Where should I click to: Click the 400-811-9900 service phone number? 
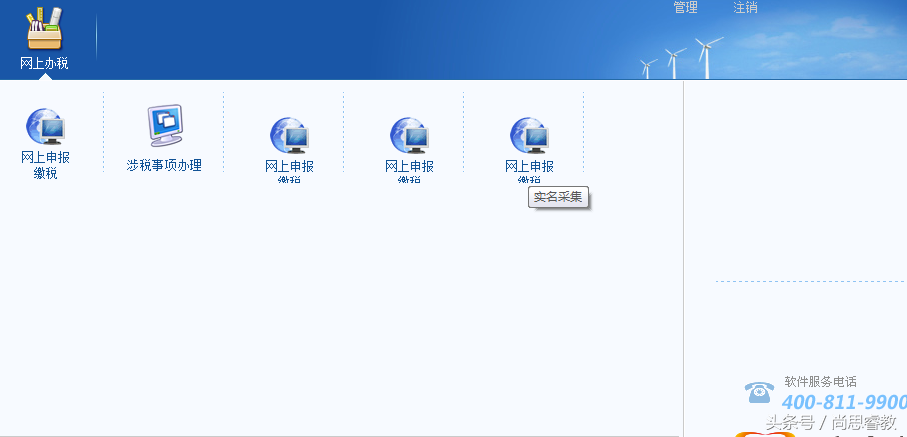click(x=843, y=402)
